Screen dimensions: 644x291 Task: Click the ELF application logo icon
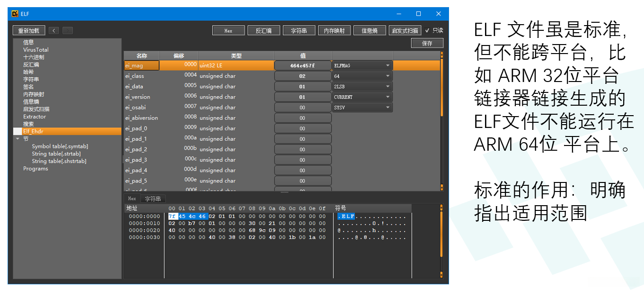click(x=15, y=14)
